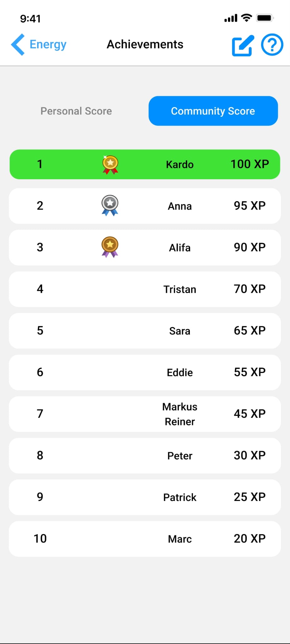The image size is (290, 644).
Task: Select Alifa's bronze medal icon
Action: click(110, 247)
